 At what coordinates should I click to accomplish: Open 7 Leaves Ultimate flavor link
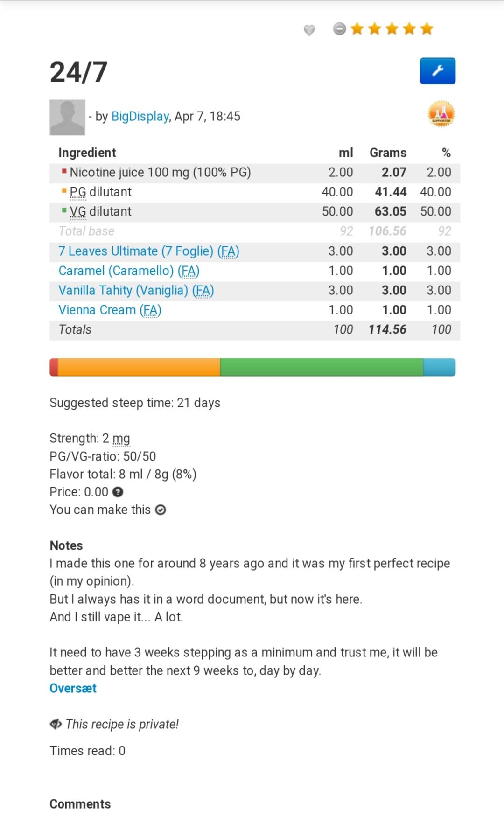pyautogui.click(x=148, y=251)
